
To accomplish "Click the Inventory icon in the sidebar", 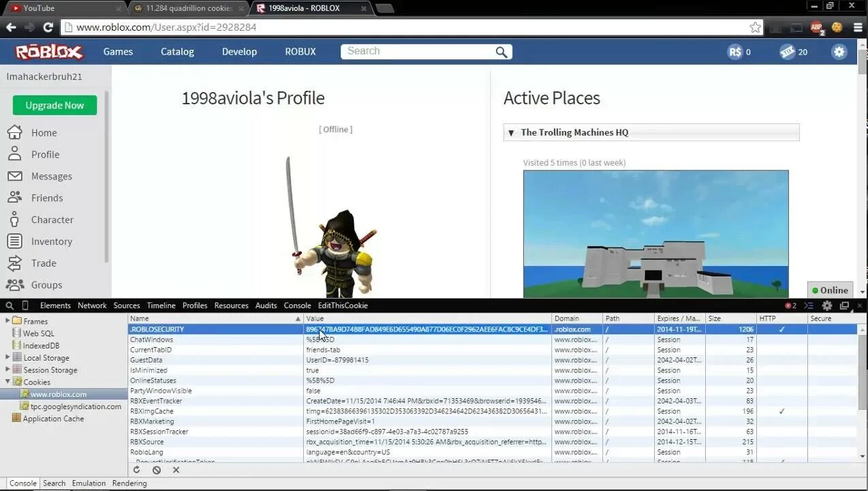I will click(14, 241).
